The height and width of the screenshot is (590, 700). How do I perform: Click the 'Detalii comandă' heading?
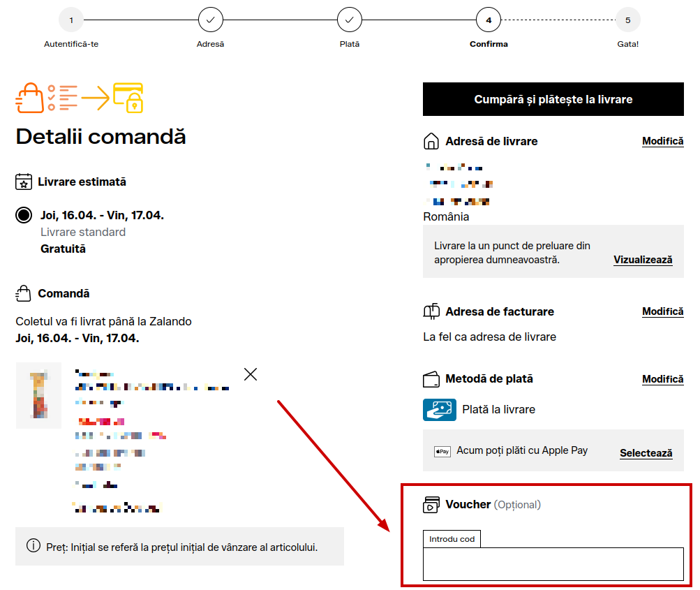[100, 136]
